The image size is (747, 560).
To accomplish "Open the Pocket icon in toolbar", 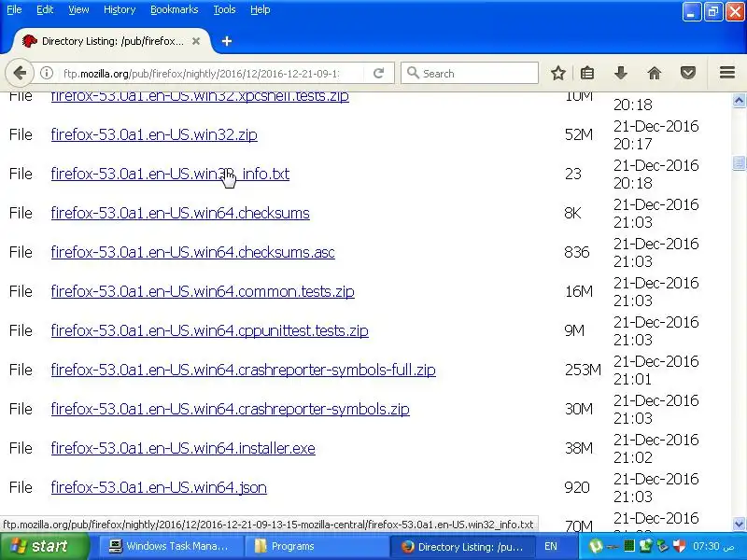I will pos(688,74).
